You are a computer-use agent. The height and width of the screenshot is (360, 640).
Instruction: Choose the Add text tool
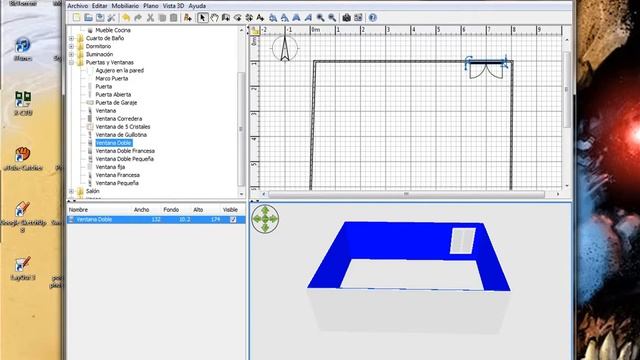[260, 18]
